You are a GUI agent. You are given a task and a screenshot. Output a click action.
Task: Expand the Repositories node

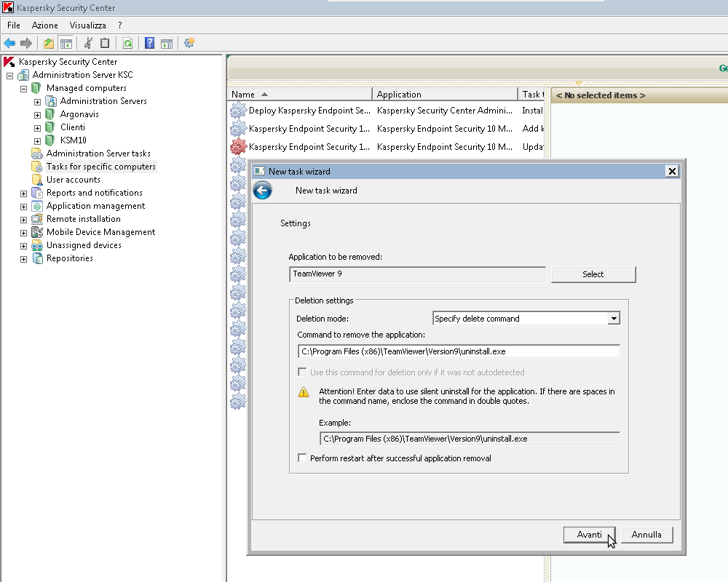(x=24, y=259)
